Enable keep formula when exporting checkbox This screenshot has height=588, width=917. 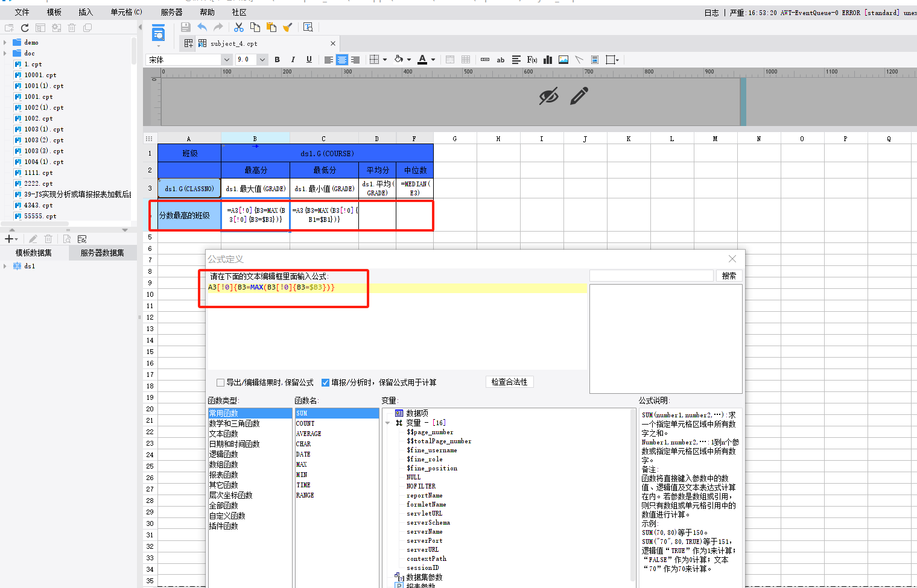[220, 382]
